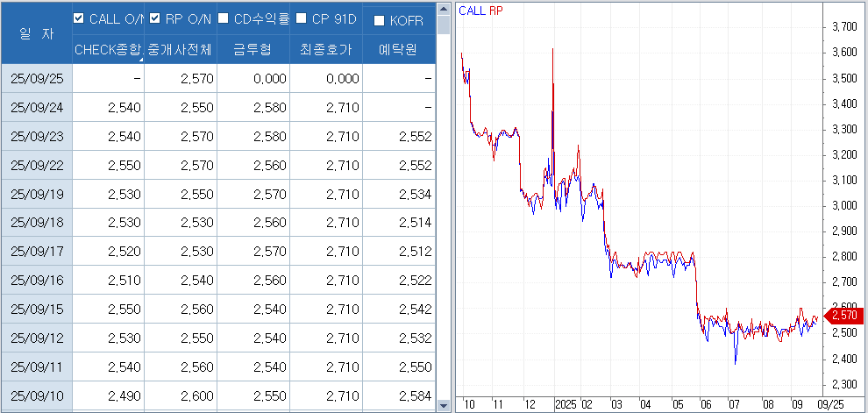Select the 25/09/10 date row
Screen dimensions: 868x413
36,394
